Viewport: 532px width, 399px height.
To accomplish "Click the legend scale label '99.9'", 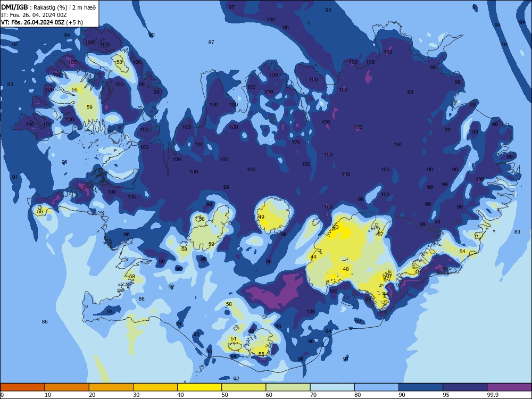I will tap(493, 395).
